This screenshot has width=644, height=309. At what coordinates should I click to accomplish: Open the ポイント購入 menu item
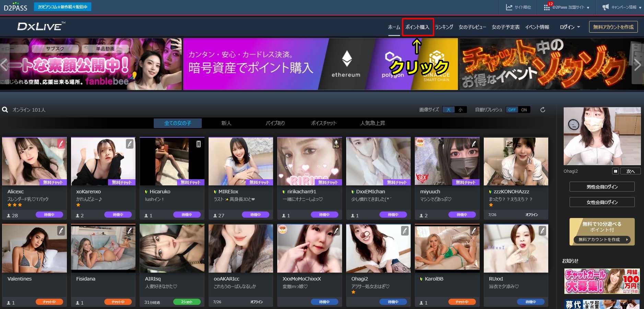point(417,27)
